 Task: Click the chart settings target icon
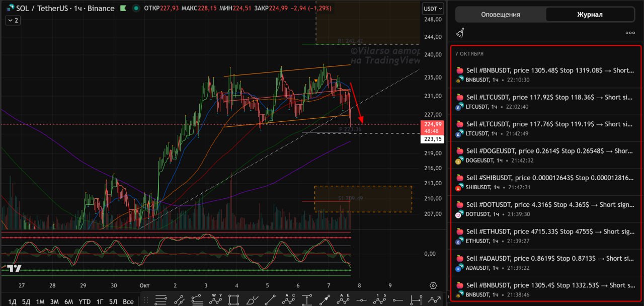tap(433, 285)
